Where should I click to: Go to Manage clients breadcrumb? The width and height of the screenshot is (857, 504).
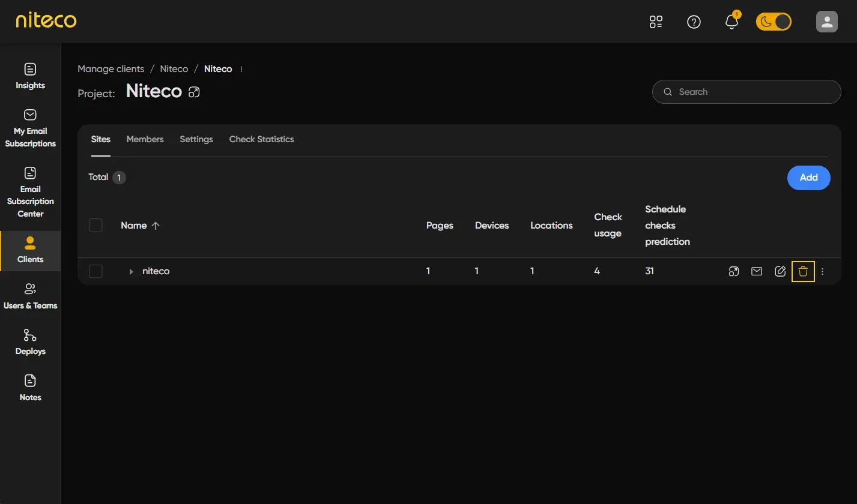coord(111,69)
